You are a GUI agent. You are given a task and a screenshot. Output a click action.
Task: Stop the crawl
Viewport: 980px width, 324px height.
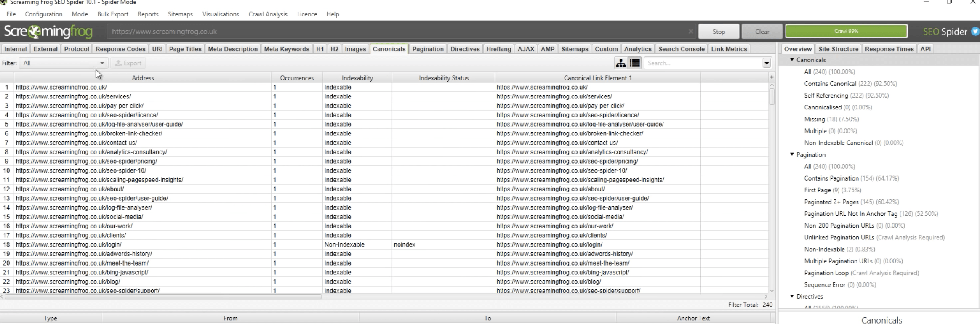point(719,32)
